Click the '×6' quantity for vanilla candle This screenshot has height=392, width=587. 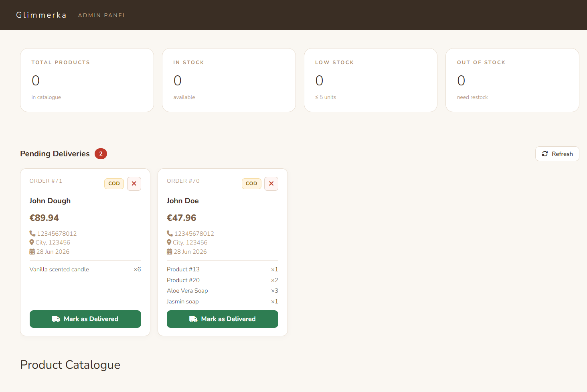(x=137, y=269)
